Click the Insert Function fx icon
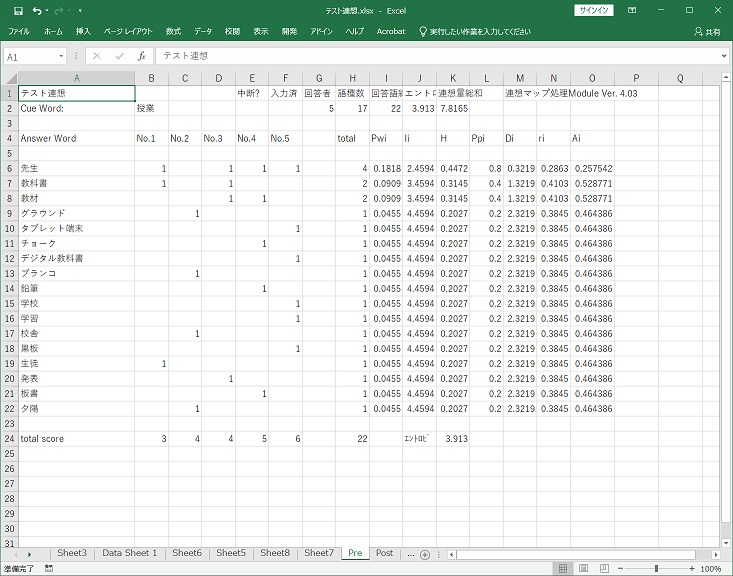Screen dimensions: 733x576 tap(142, 57)
